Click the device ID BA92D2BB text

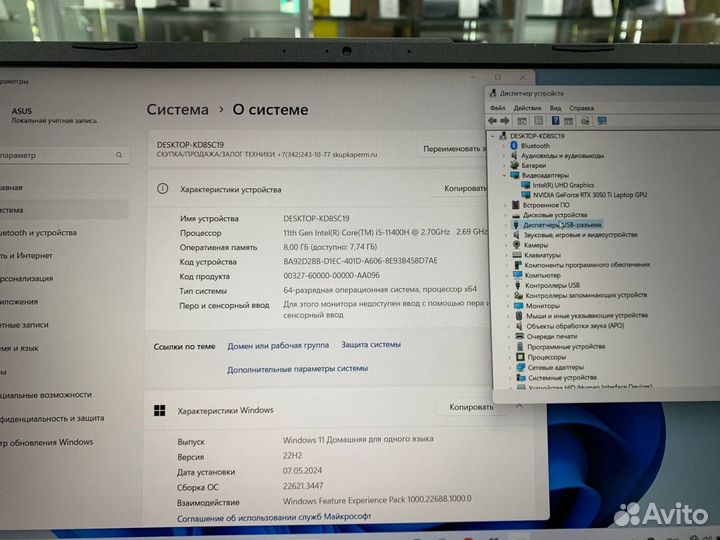pos(360,261)
